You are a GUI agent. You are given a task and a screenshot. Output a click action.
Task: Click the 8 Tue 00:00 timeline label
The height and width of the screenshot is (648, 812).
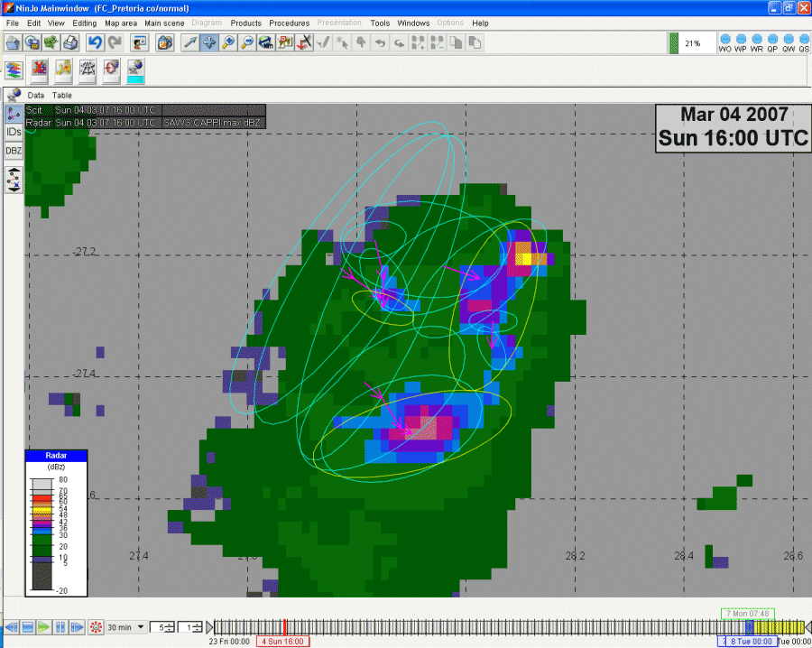click(x=751, y=642)
